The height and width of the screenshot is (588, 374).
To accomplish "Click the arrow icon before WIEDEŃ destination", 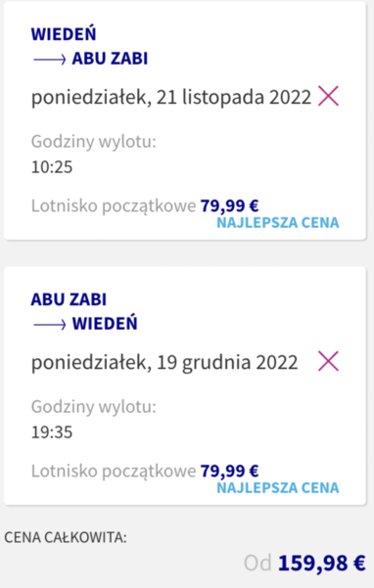I will 50,325.
